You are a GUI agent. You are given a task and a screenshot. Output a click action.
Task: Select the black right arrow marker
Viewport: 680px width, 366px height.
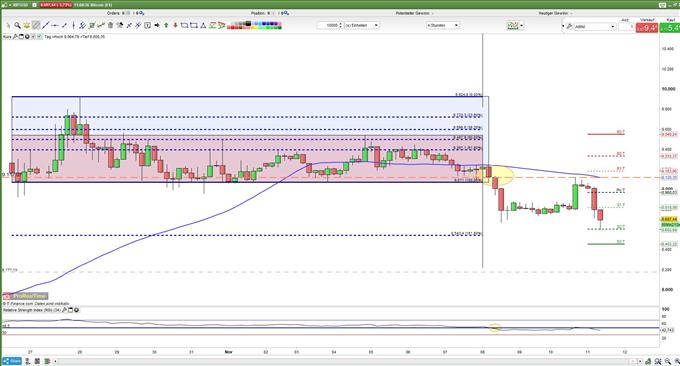[x=157, y=26]
